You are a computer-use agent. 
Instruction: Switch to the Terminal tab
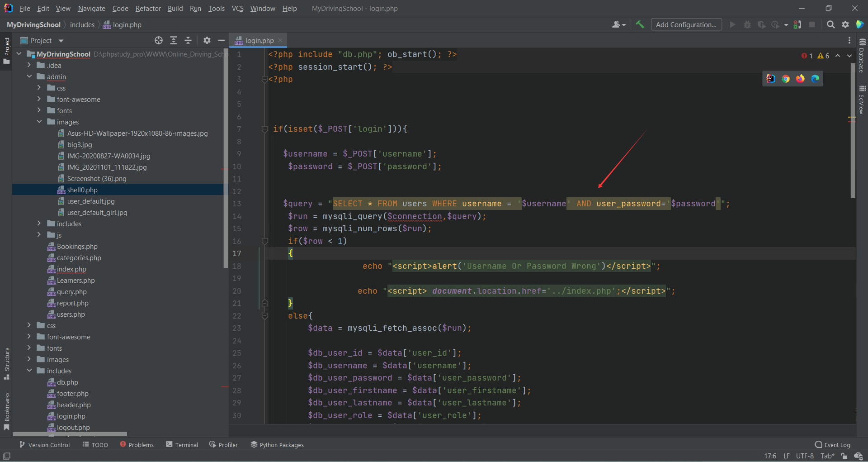coord(182,445)
